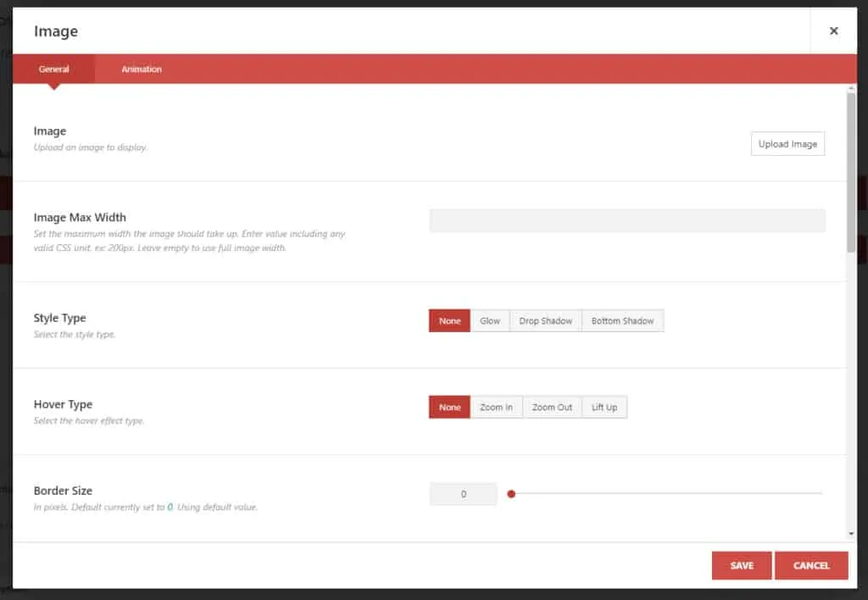The image size is (868, 600).
Task: Set Hover Type to None
Action: [449, 408]
